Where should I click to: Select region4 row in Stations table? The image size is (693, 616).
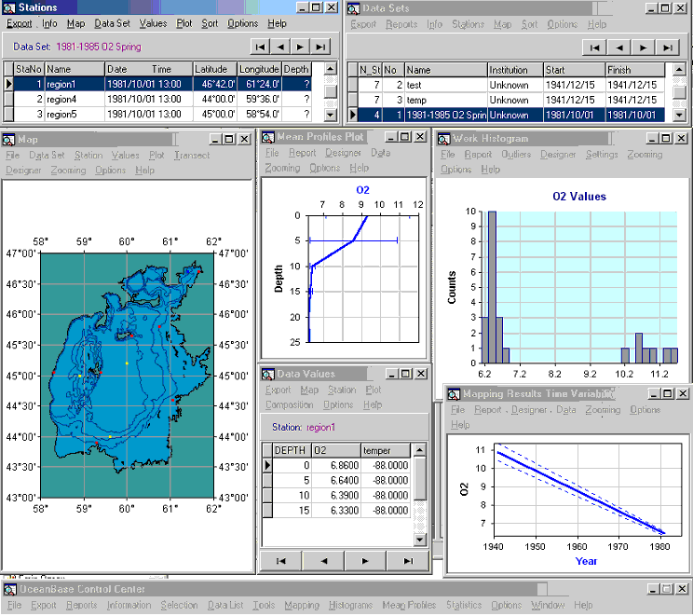(163, 100)
